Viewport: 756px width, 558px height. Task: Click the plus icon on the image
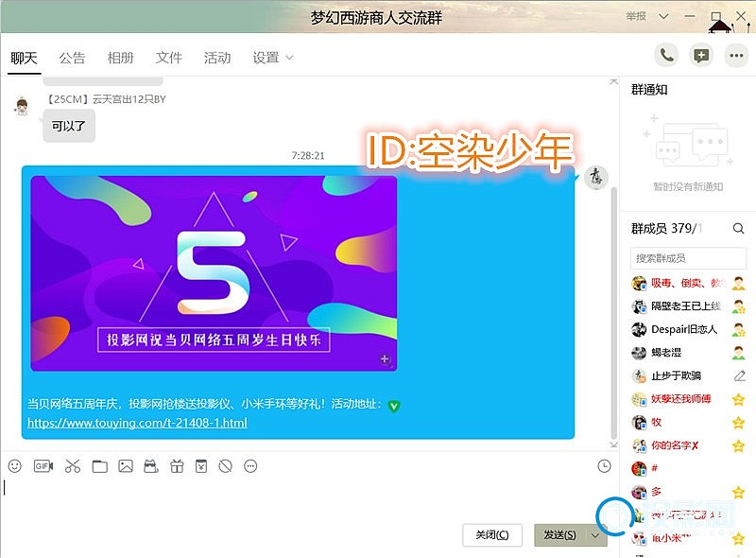click(x=385, y=359)
